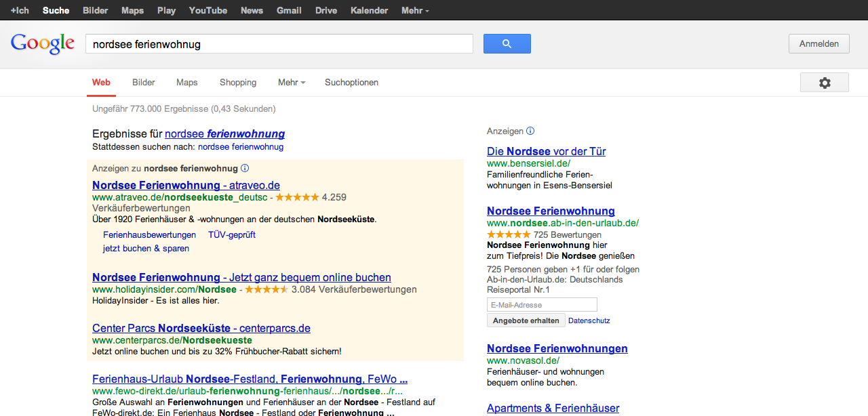
Task: Click the search query text box
Action: [x=279, y=44]
